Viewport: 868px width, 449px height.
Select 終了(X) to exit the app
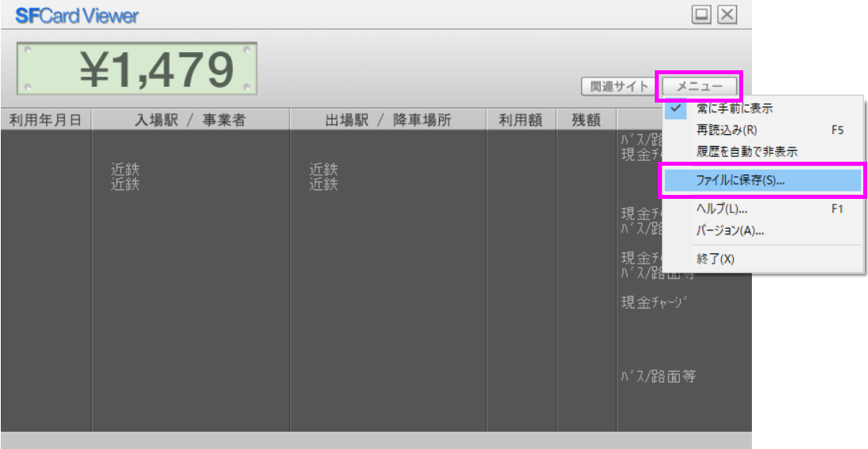pyautogui.click(x=715, y=259)
